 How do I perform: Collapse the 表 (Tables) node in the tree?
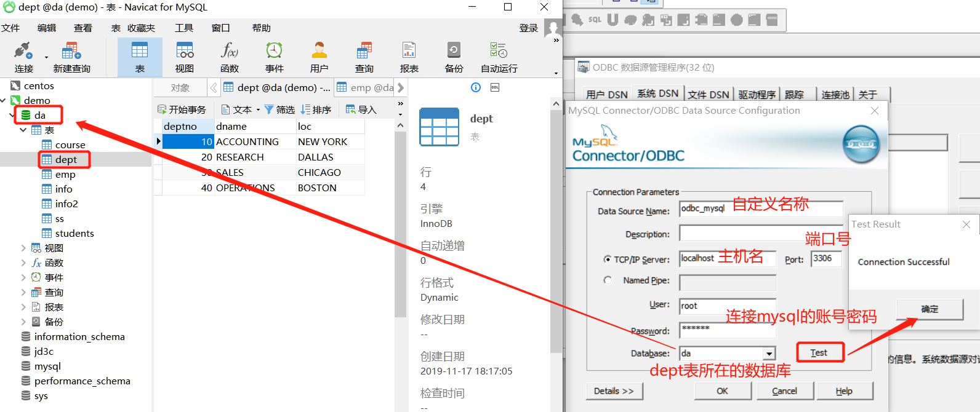(x=23, y=130)
